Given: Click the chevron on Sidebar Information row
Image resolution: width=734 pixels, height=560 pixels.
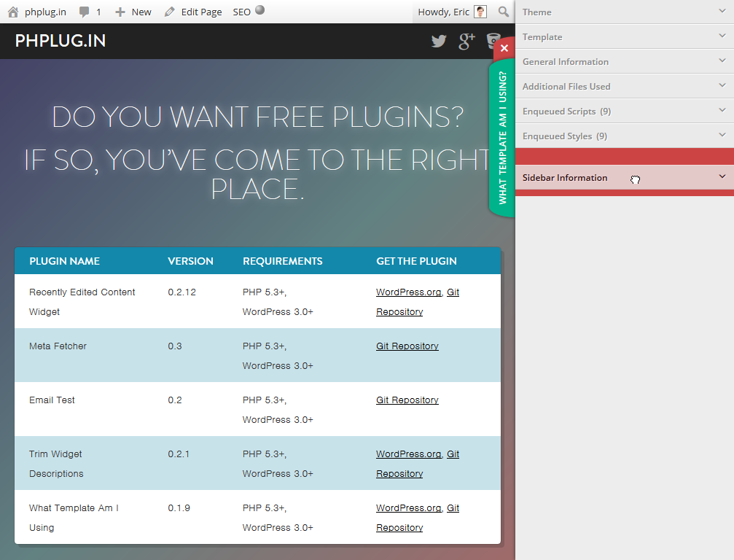Looking at the screenshot, I should (x=722, y=176).
